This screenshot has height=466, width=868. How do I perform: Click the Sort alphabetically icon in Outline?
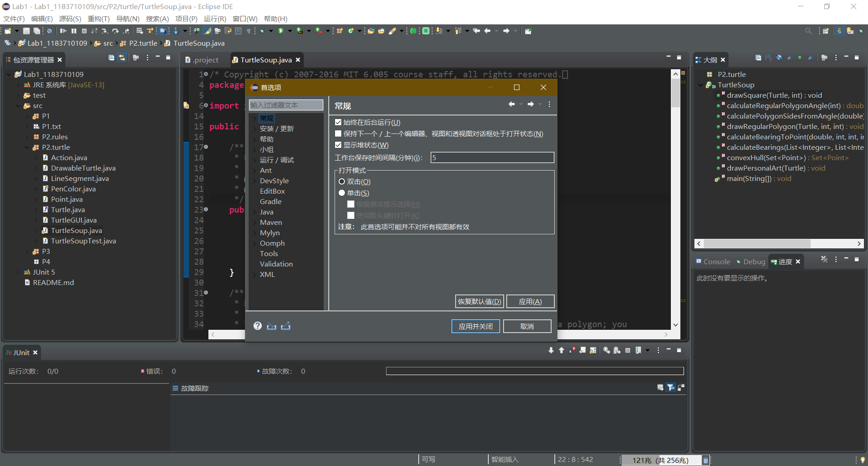click(x=769, y=57)
